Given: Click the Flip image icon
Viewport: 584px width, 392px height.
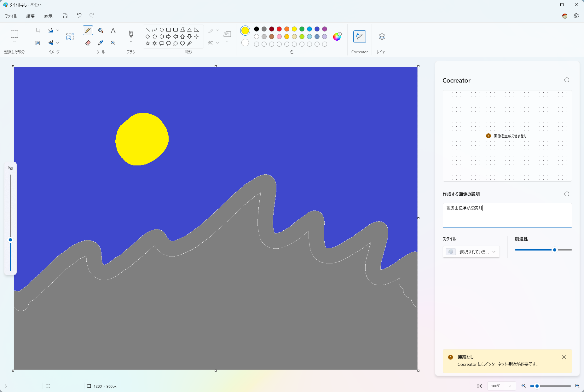Looking at the screenshot, I should tap(50, 43).
